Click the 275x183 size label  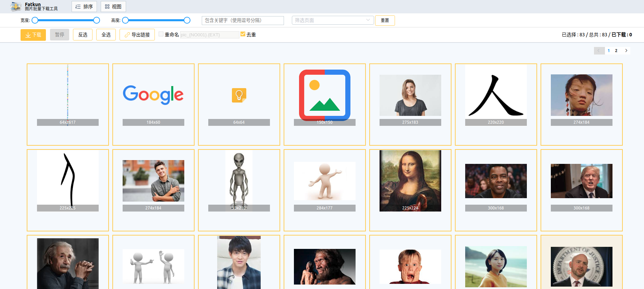[410, 122]
